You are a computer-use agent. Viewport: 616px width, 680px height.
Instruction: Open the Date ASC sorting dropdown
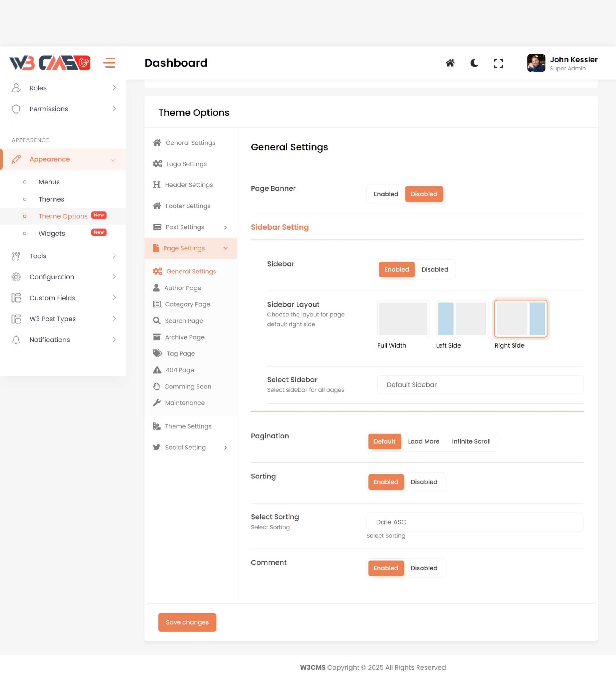(475, 522)
